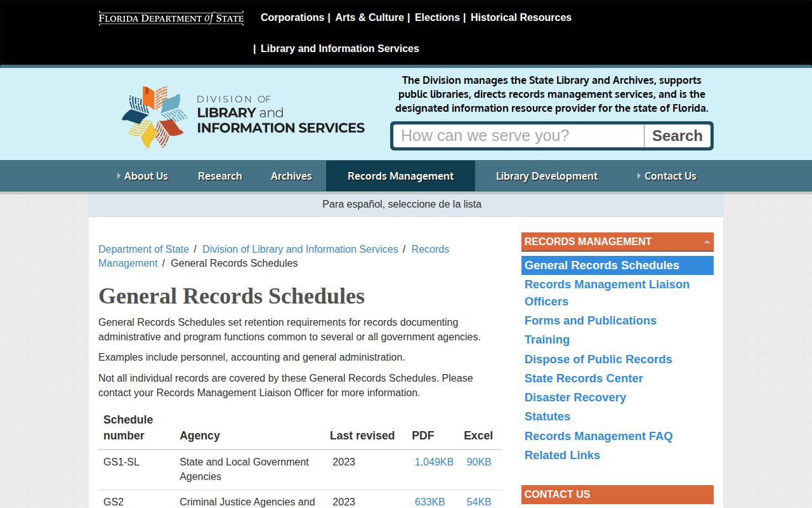Viewport: 812px width, 508px height.
Task: Collapse the Records Management sidebar section arrow
Action: (707, 242)
